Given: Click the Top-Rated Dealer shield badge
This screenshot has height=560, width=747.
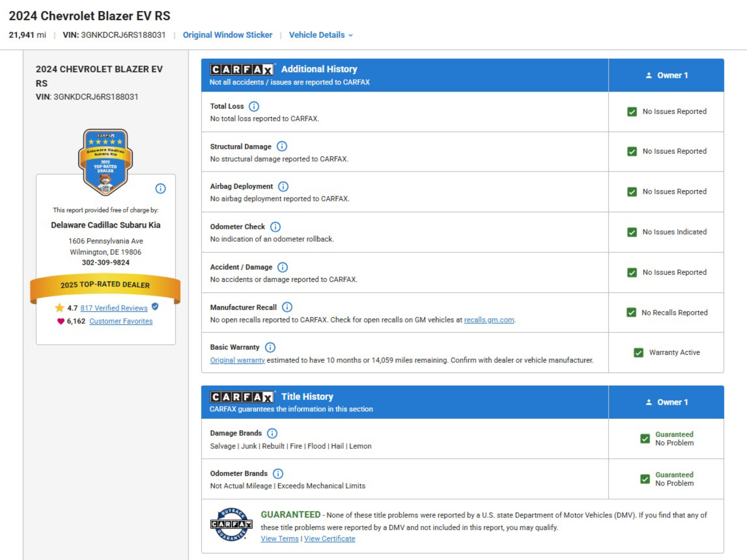Looking at the screenshot, I should [x=105, y=162].
